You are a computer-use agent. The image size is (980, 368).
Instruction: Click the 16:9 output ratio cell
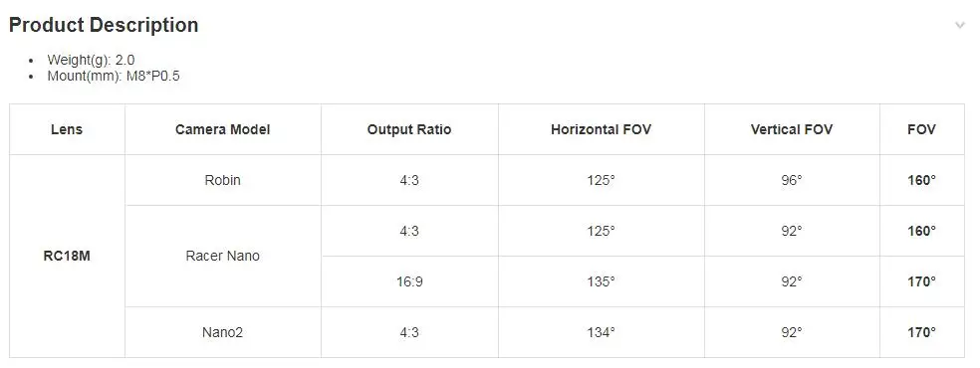click(x=409, y=281)
